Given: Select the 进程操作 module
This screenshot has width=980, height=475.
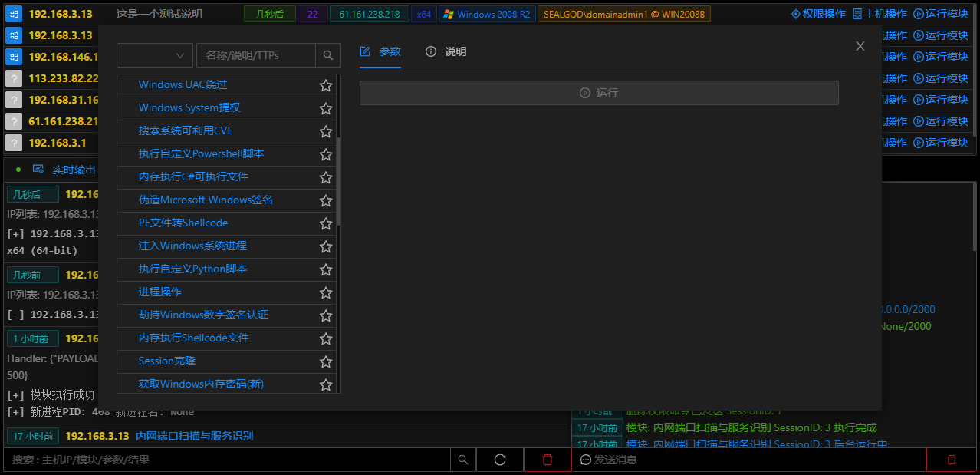Looking at the screenshot, I should click(x=160, y=292).
